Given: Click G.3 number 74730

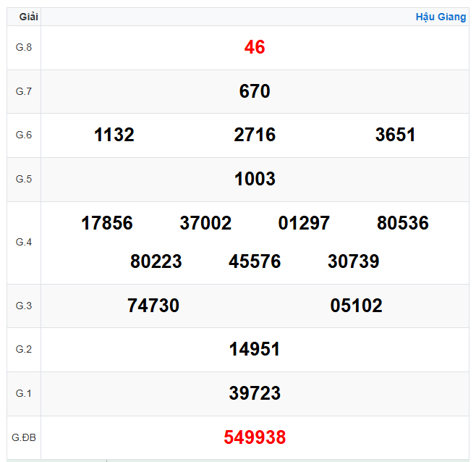Looking at the screenshot, I should [x=153, y=306].
